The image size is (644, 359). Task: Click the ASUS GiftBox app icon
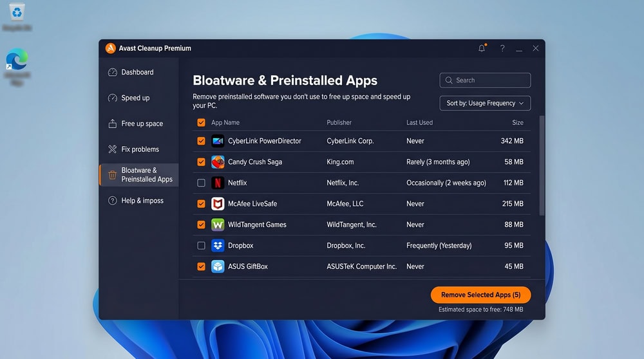[x=218, y=267]
